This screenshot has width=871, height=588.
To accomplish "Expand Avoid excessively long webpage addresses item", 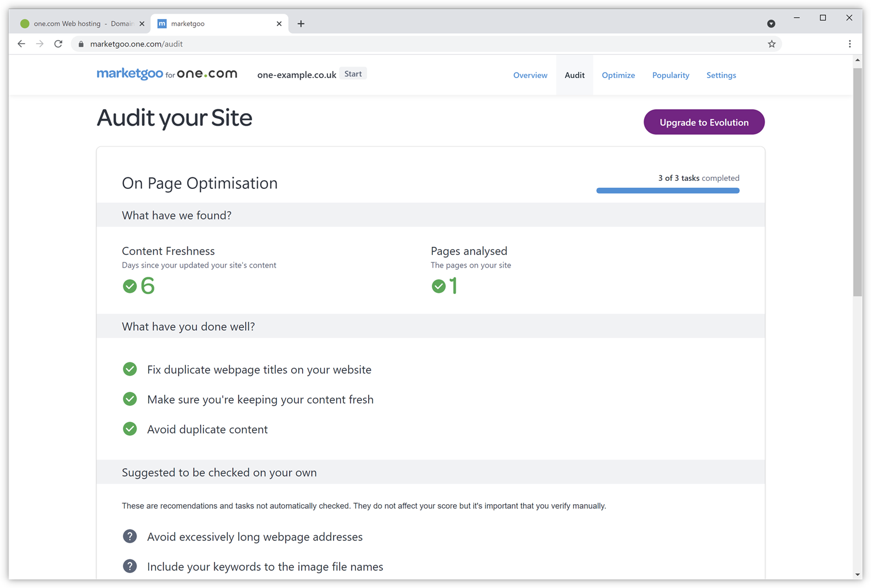I will click(254, 537).
